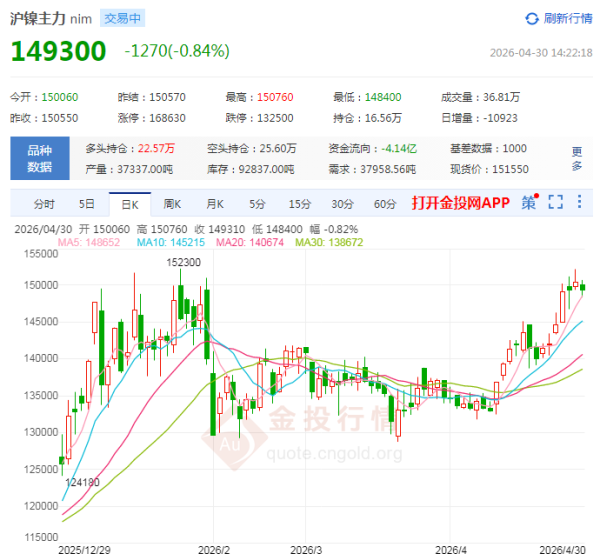Click 昨结 value 150570

pyautogui.click(x=167, y=97)
